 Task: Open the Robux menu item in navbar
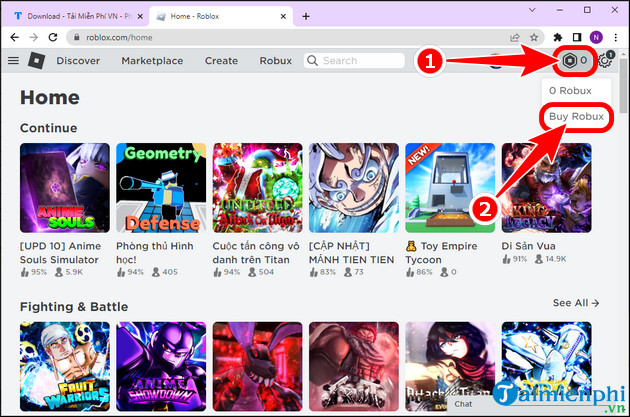point(276,61)
